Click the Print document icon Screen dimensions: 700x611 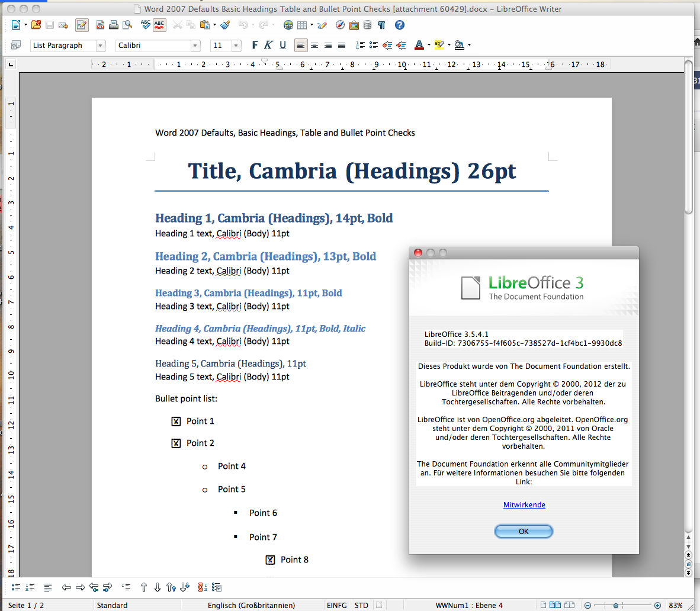(113, 25)
